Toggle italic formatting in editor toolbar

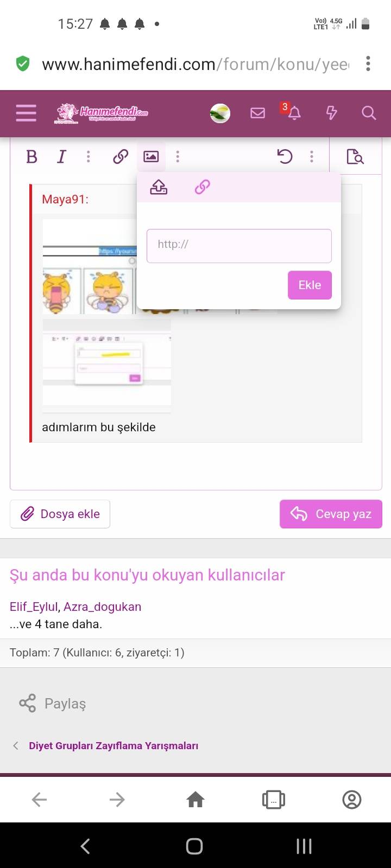pos(61,157)
